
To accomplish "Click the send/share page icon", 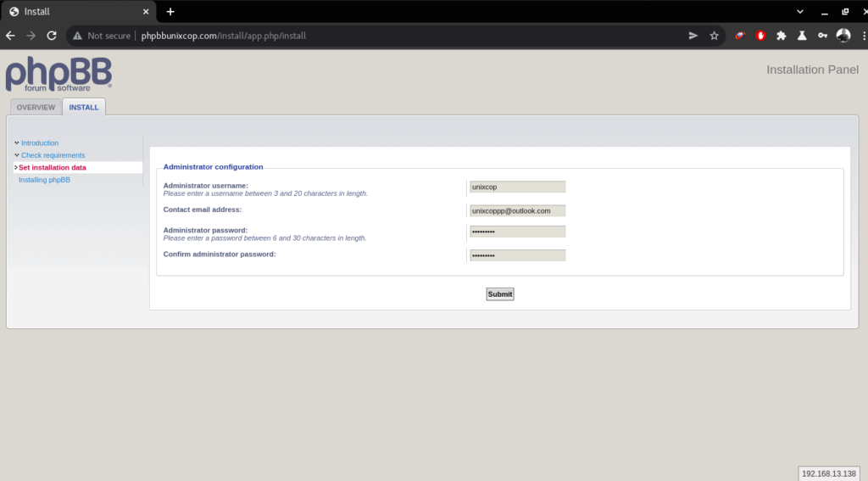I will [x=693, y=36].
